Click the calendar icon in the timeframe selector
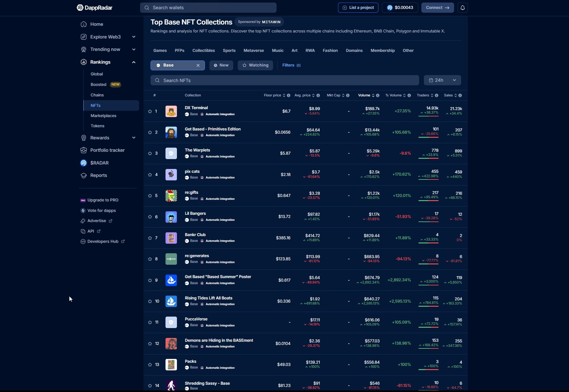 pos(431,80)
